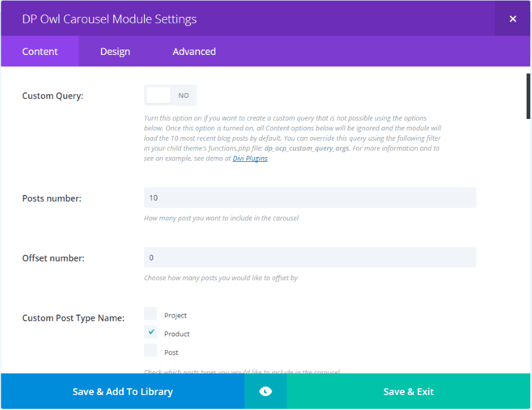Screen dimensions: 532x410
Task: Toggle the Custom Query switch
Action: coord(170,95)
